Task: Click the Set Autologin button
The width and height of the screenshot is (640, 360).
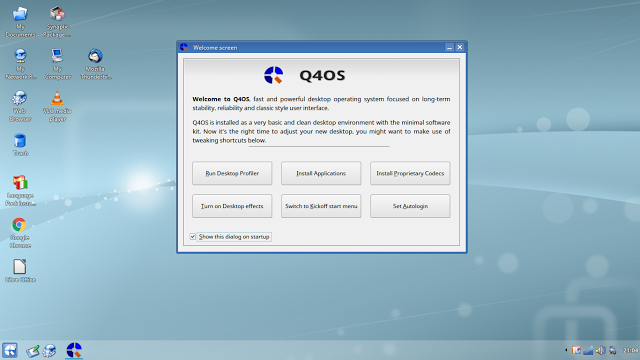Action: (x=410, y=206)
